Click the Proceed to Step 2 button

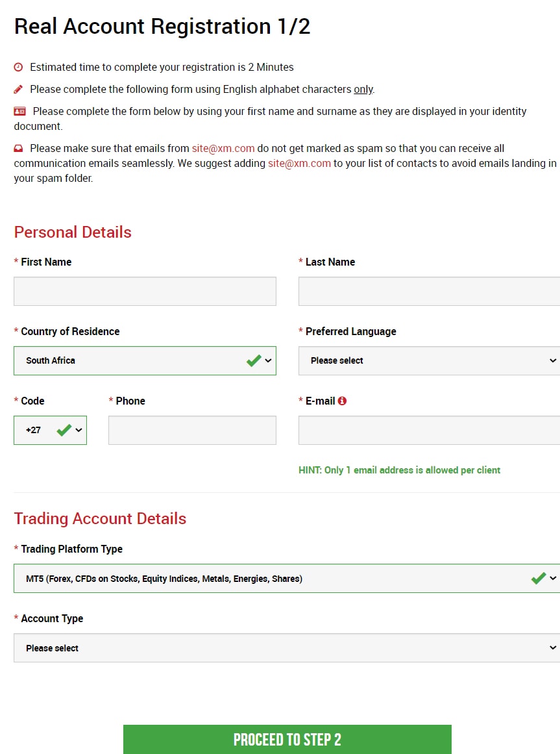click(287, 739)
